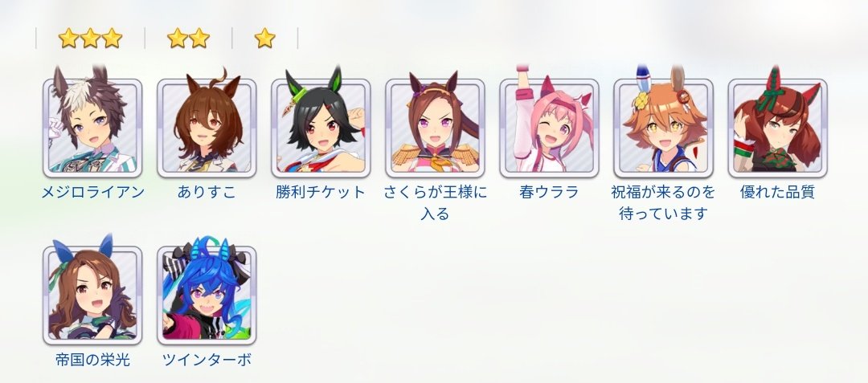Click the 春ウララ name label
The width and height of the screenshot is (868, 383).
point(549,193)
